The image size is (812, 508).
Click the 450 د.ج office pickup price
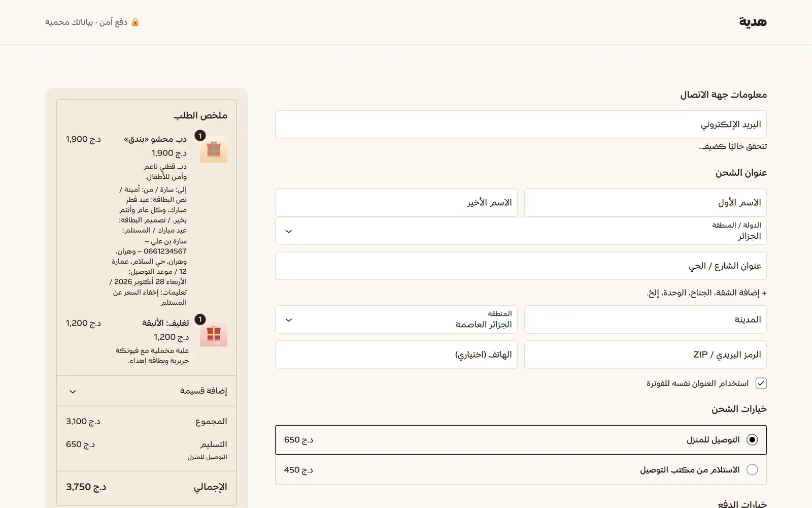pyautogui.click(x=299, y=470)
